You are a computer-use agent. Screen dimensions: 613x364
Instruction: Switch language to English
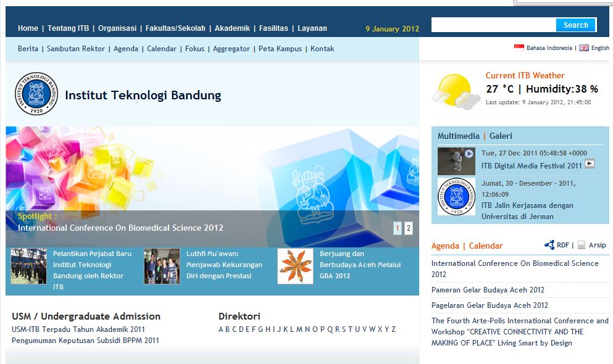[600, 48]
